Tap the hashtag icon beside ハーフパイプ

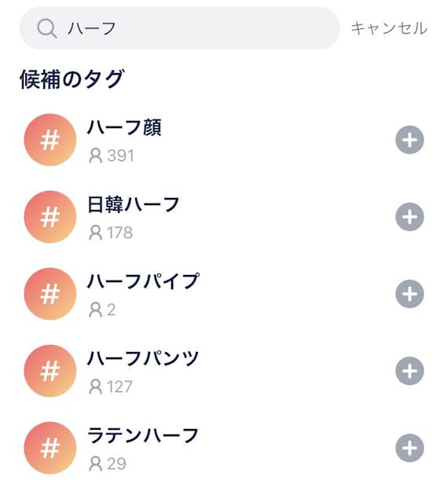pos(50,294)
